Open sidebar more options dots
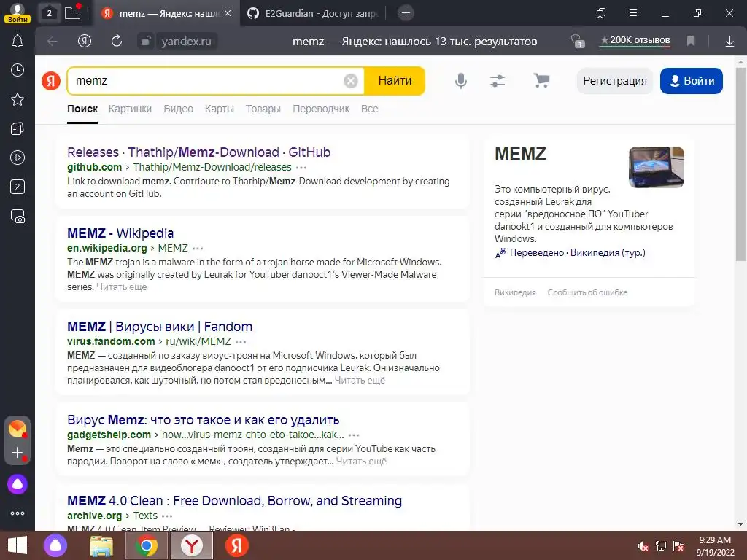Viewport: 747px width, 560px height. [x=18, y=513]
